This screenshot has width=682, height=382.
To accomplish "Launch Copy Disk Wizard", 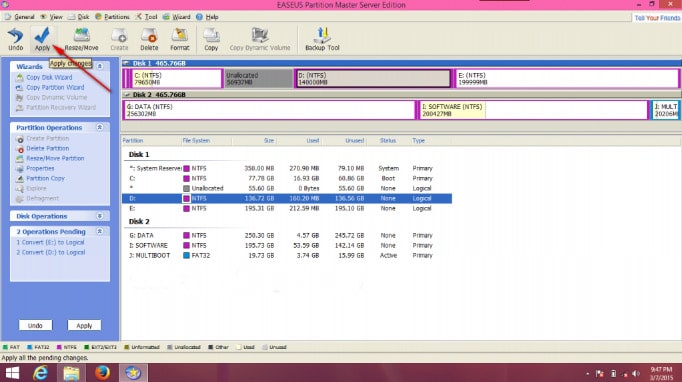I will pos(49,77).
